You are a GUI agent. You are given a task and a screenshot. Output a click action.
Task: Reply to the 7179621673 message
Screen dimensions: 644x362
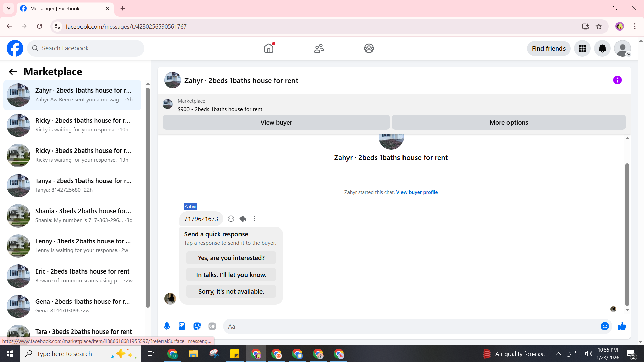(x=243, y=219)
